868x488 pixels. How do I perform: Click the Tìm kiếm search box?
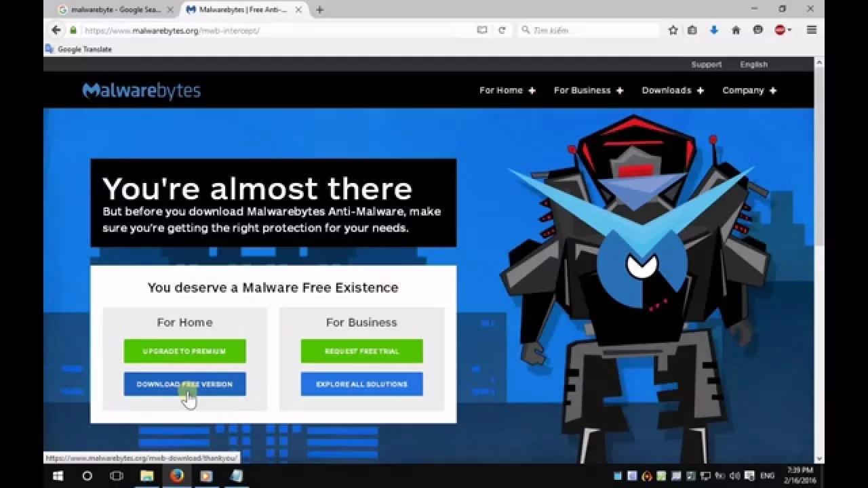click(589, 30)
